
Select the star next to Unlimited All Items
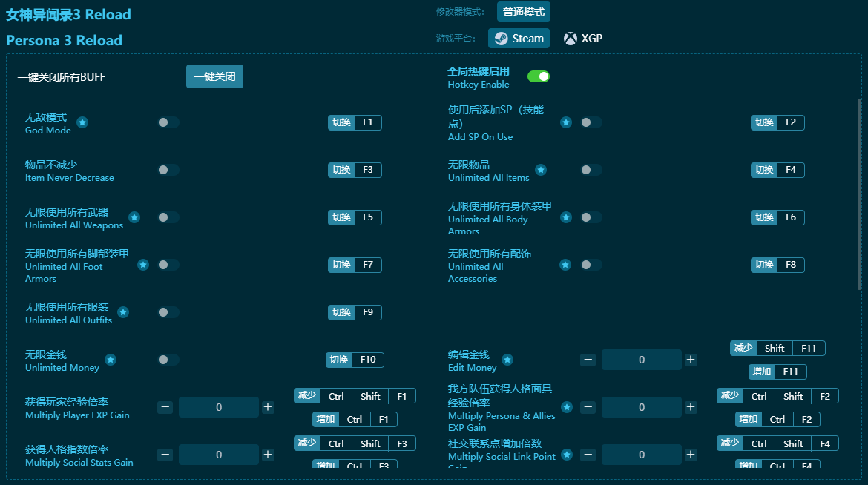point(541,170)
